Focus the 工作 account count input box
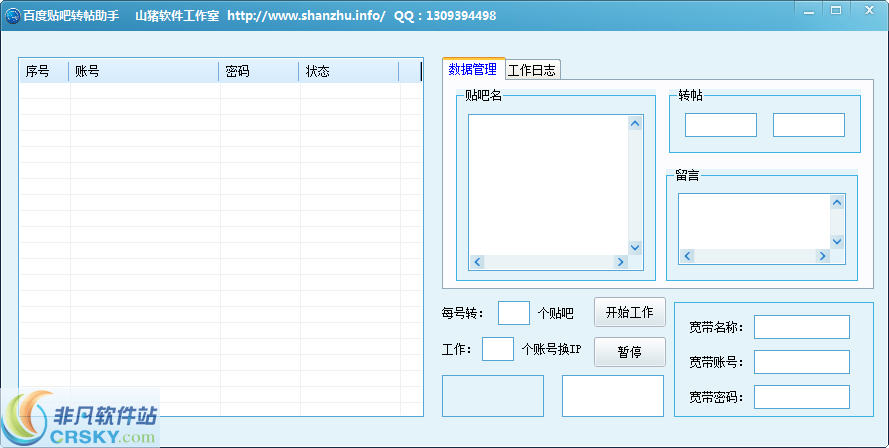 498,349
